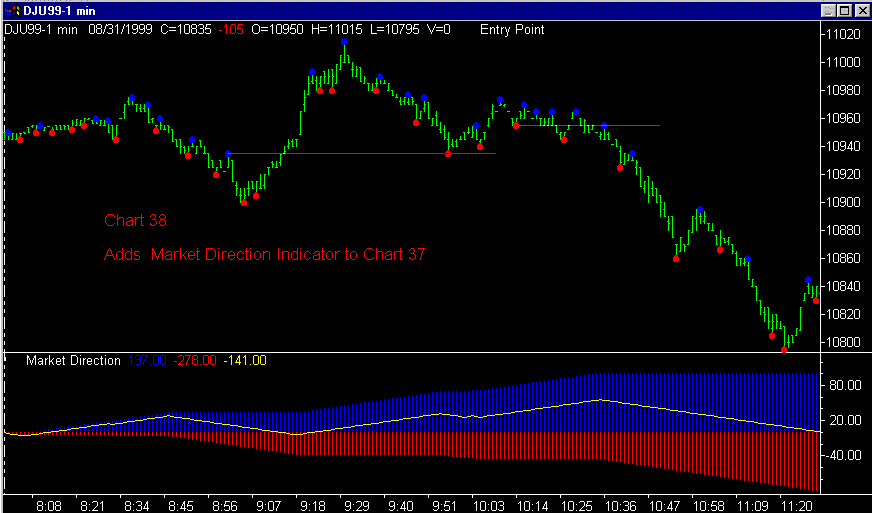
Task: Click the 10860 price axis label
Action: pos(844,258)
